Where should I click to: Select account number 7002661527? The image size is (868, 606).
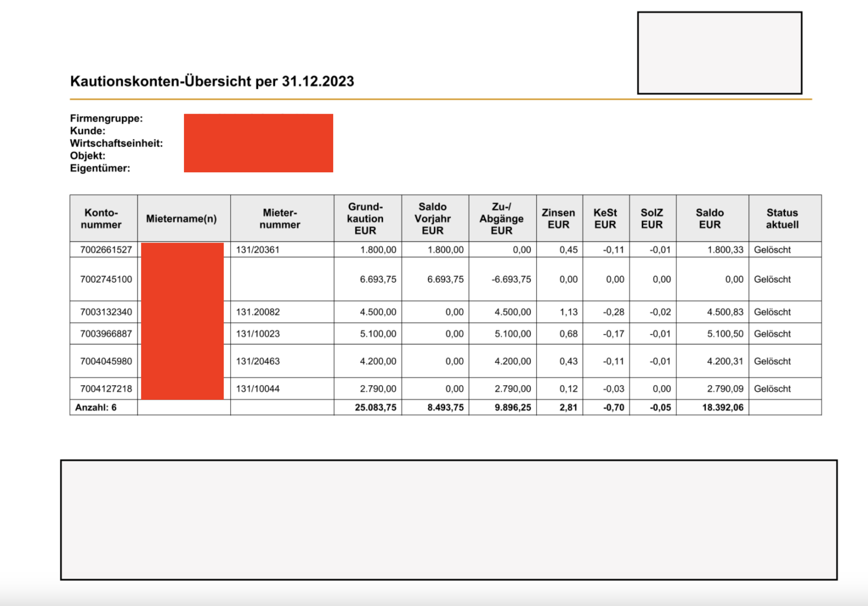click(x=106, y=250)
